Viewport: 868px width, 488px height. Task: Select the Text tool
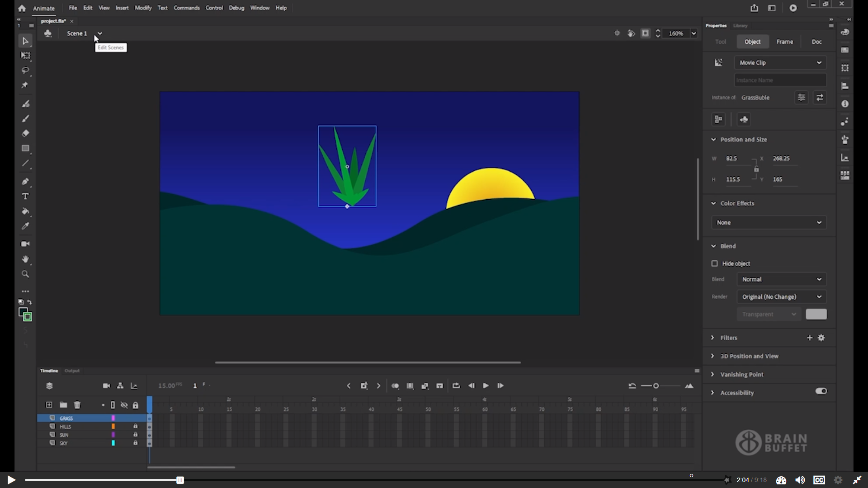[x=25, y=197]
